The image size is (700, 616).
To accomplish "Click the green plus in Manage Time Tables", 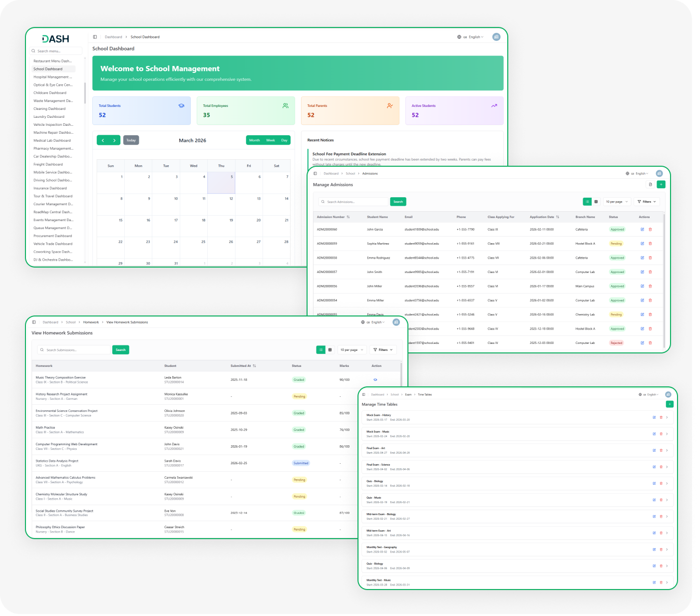I will (x=670, y=404).
